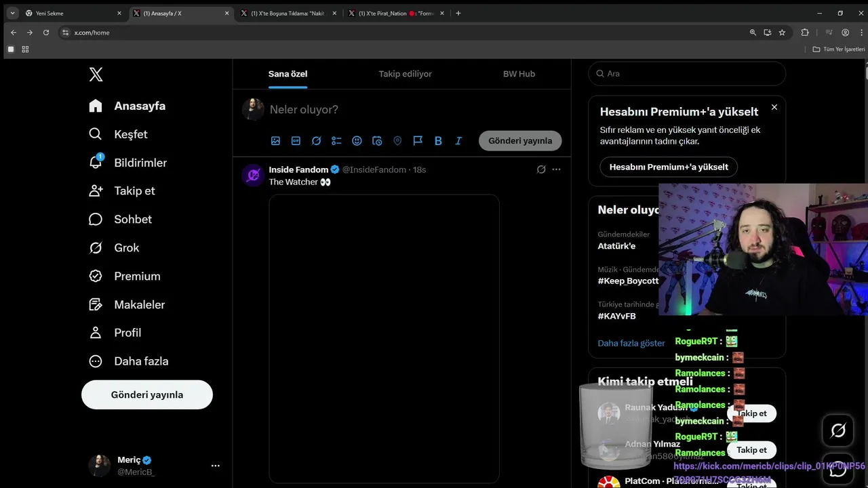This screenshot has width=868, height=488.
Task: Click Grok icon on Inside Fandom post
Action: click(541, 169)
